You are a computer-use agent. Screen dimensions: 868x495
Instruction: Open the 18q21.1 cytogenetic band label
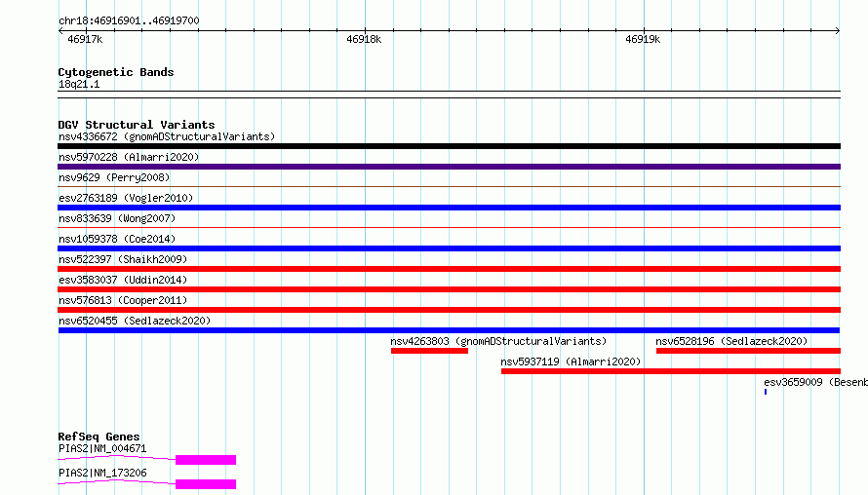[79, 84]
